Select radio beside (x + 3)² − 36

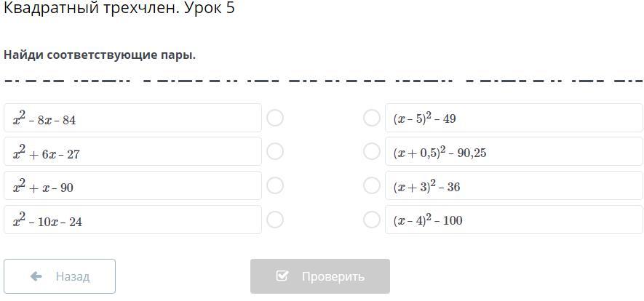[371, 185]
